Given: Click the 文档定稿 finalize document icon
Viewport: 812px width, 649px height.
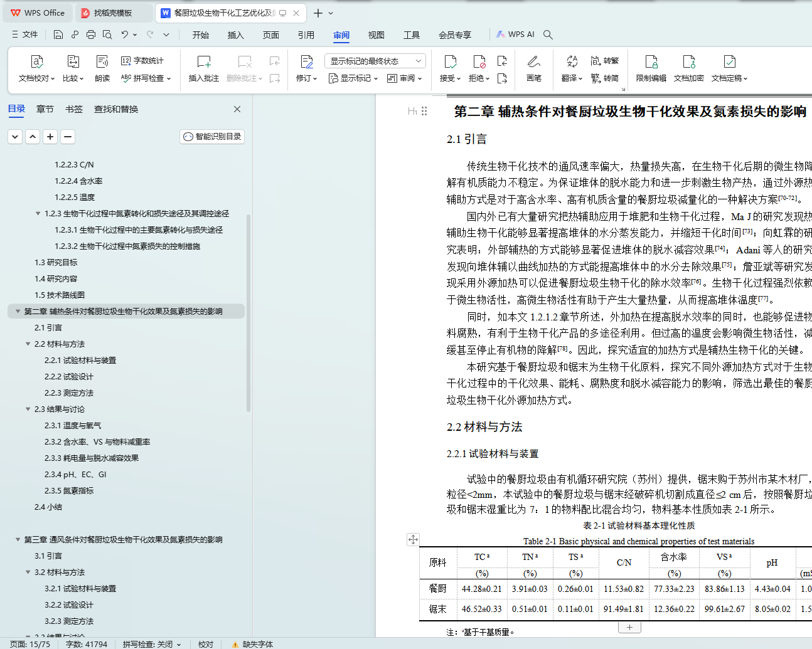Looking at the screenshot, I should pos(729,61).
